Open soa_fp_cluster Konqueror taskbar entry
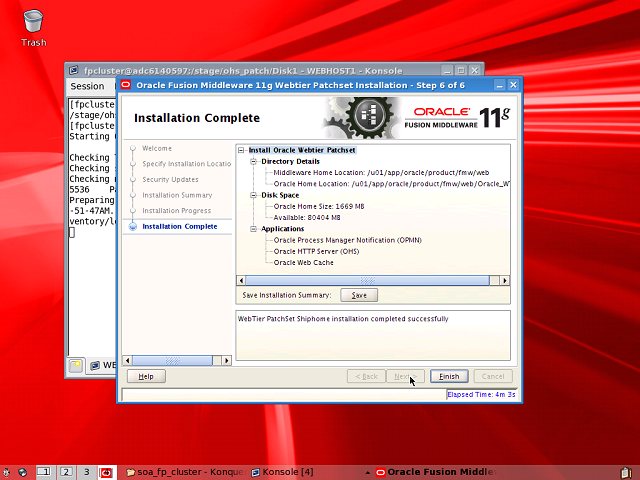Image resolution: width=640 pixels, height=480 pixels. point(186,472)
